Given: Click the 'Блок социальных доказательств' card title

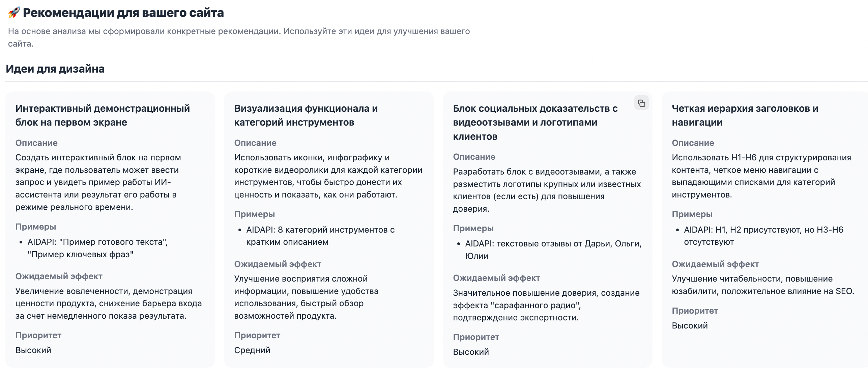Looking at the screenshot, I should pos(535,122).
